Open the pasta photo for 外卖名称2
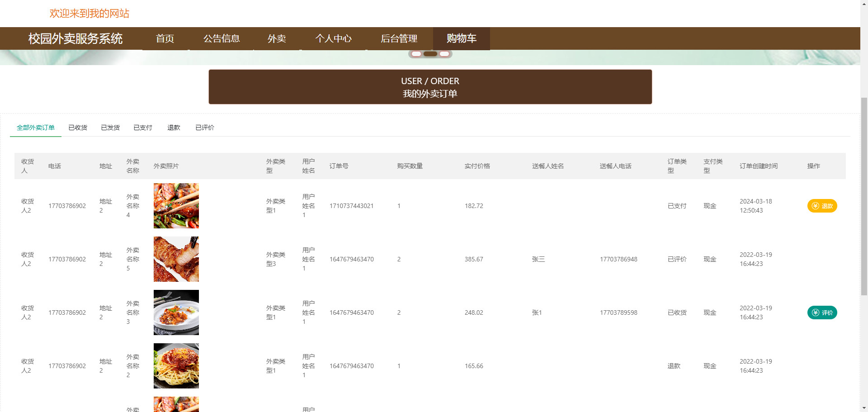The width and height of the screenshot is (868, 412). click(x=176, y=366)
